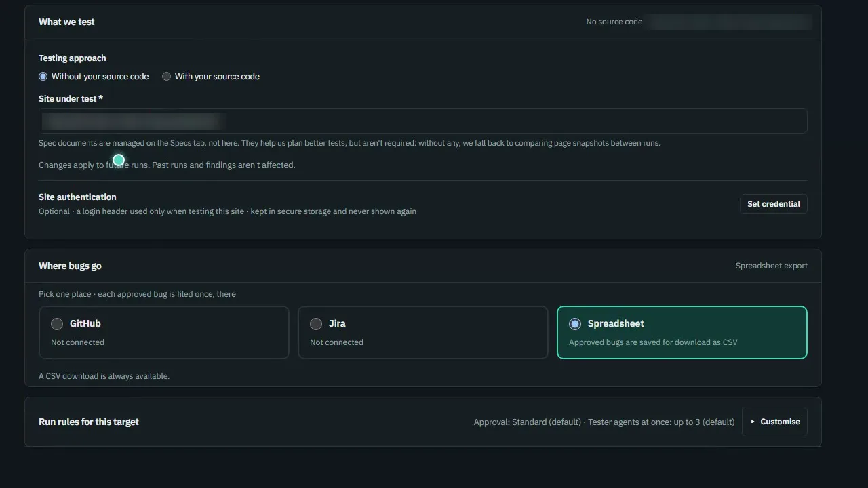Choose Jira as the bug destination
This screenshot has width=868, height=488.
pyautogui.click(x=423, y=332)
